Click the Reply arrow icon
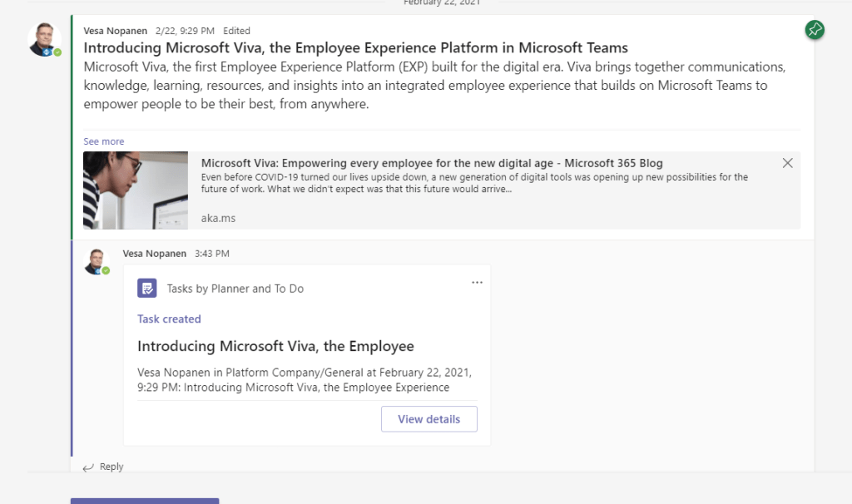This screenshot has height=504, width=852. click(88, 467)
